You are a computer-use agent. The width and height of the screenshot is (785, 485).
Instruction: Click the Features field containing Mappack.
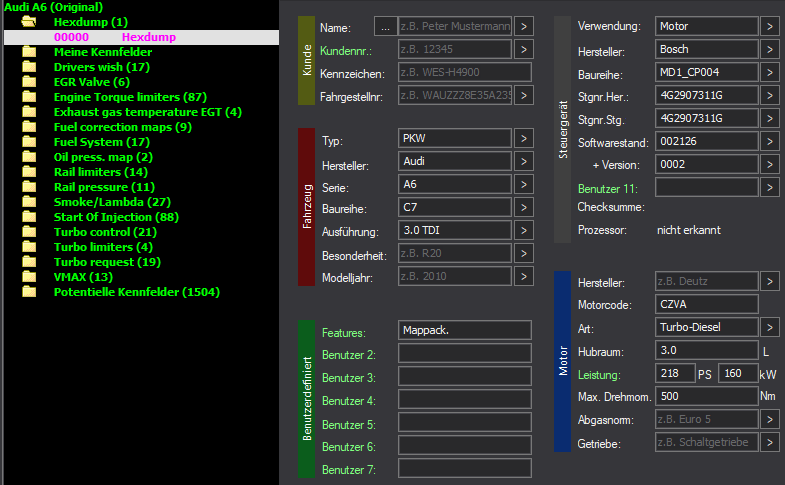(465, 330)
